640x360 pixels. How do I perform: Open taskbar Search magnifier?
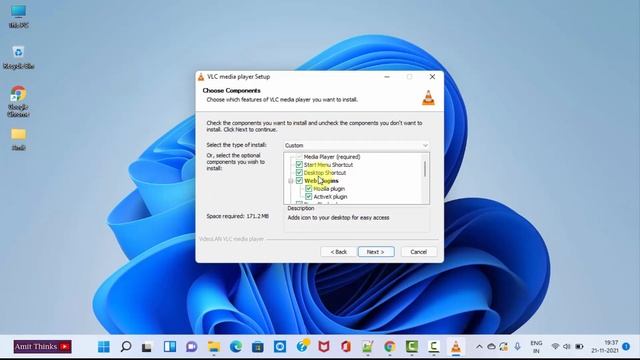coord(126,347)
